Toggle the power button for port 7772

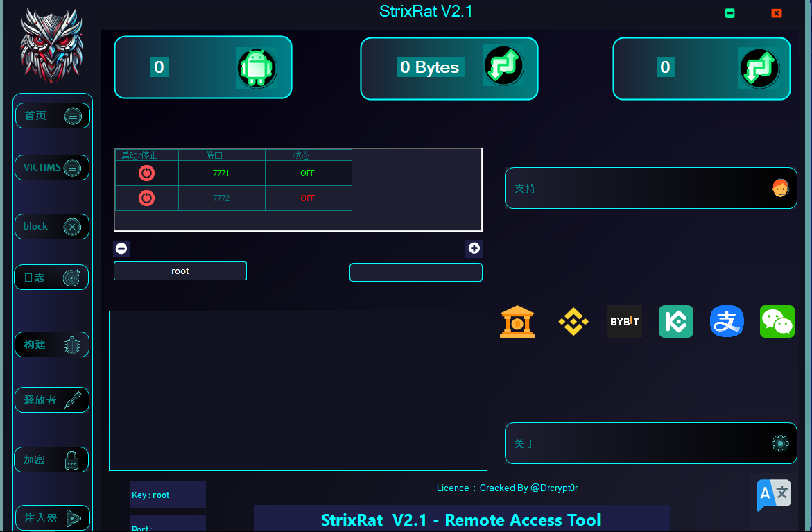(146, 198)
